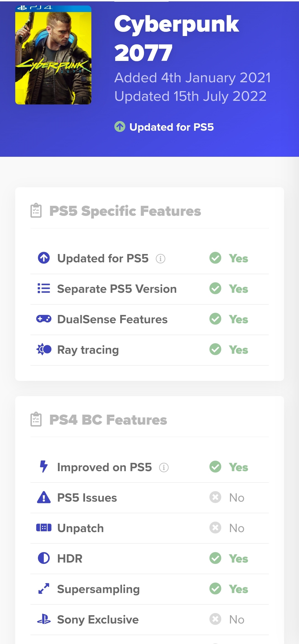
Task: Click the Unpatch row icon
Action: click(x=44, y=528)
